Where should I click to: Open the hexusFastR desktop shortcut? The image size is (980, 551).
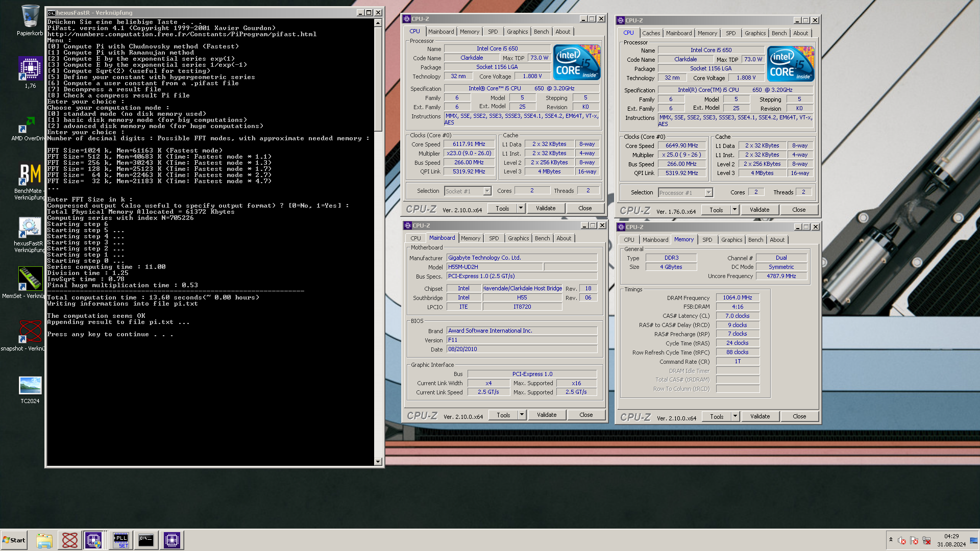point(30,235)
